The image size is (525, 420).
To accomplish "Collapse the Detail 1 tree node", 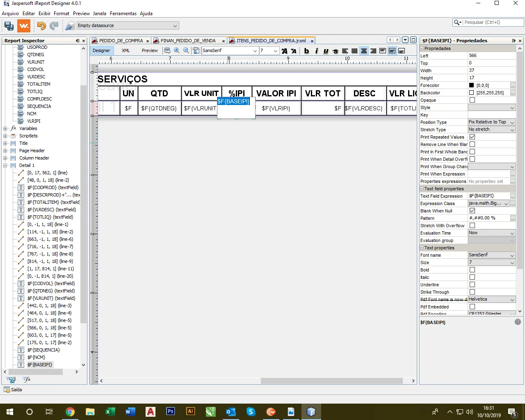I will [5, 165].
